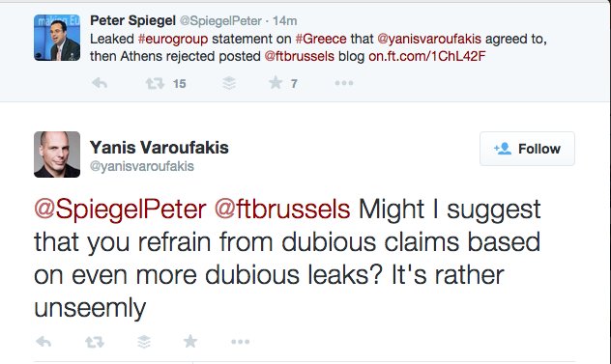Open Buffer stack icon on Spiegel's tweet
The image size is (611, 364).
229,83
